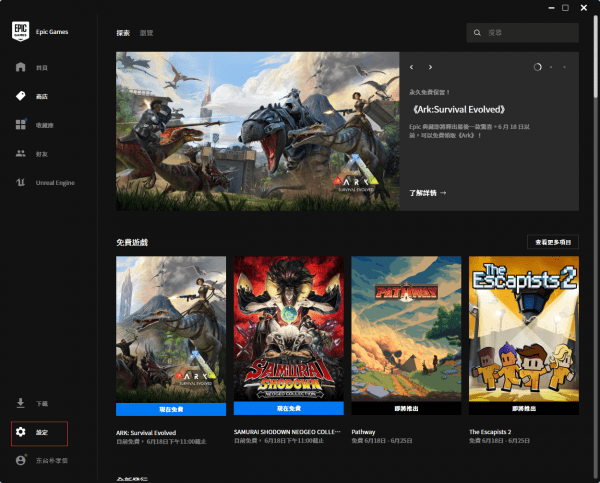The height and width of the screenshot is (483, 600).
Task: Select the active carousel progress indicator
Action: coord(538,67)
